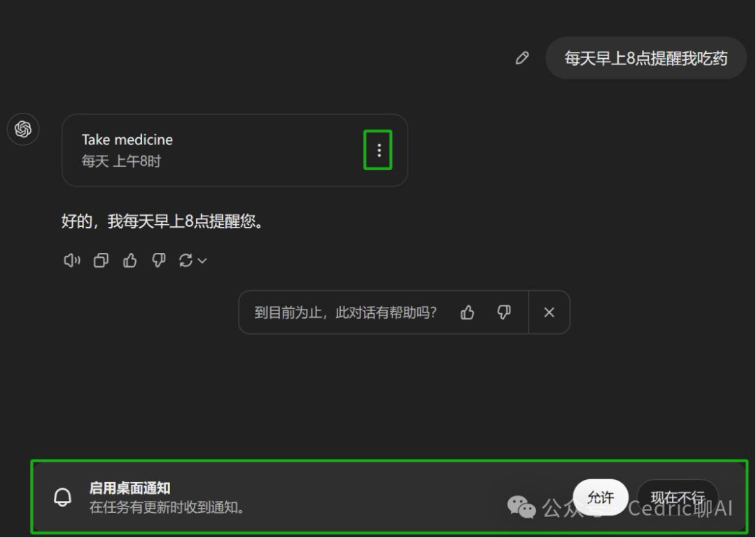The image size is (756, 538).
Task: Click the 启用桌面通知 banner title
Action: pos(129,488)
